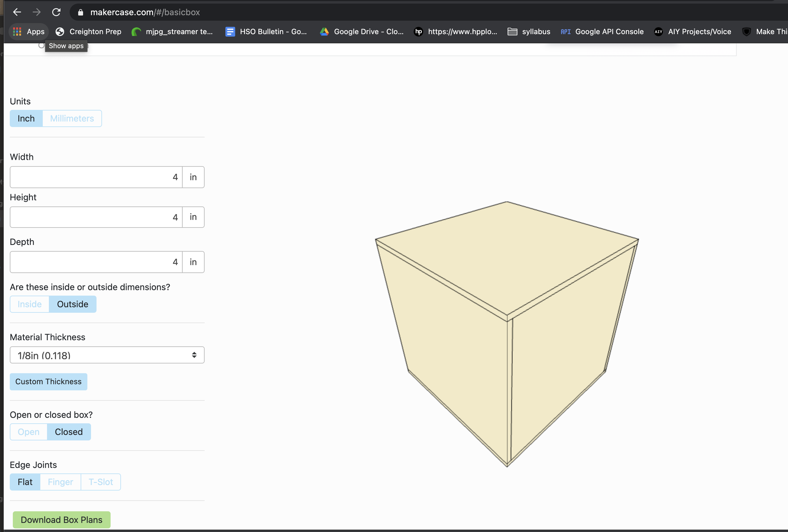Screen dimensions: 788x532
Task: Click the site security padlock icon
Action: [80, 12]
